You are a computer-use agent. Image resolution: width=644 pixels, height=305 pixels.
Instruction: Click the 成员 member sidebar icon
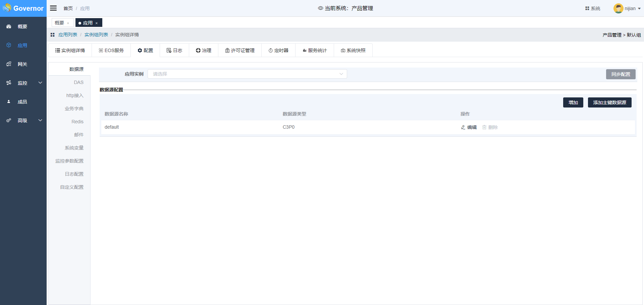[x=9, y=102]
